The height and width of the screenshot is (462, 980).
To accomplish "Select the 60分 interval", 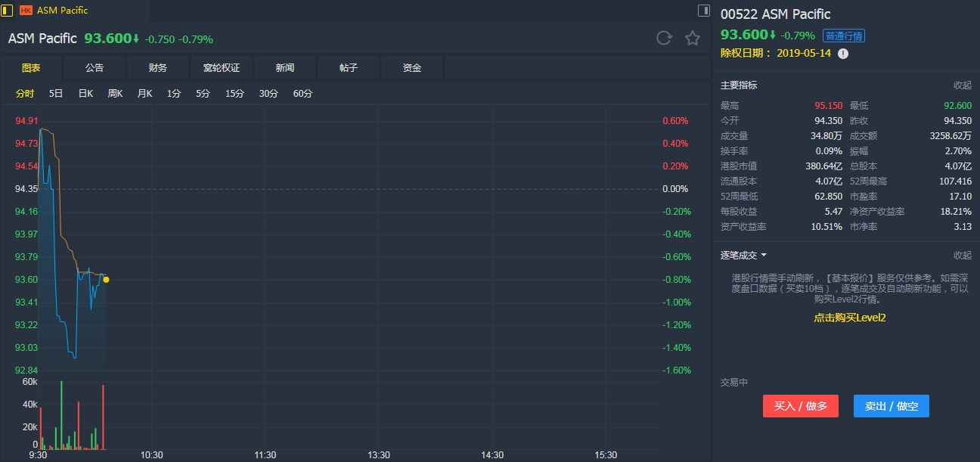I will (x=302, y=94).
